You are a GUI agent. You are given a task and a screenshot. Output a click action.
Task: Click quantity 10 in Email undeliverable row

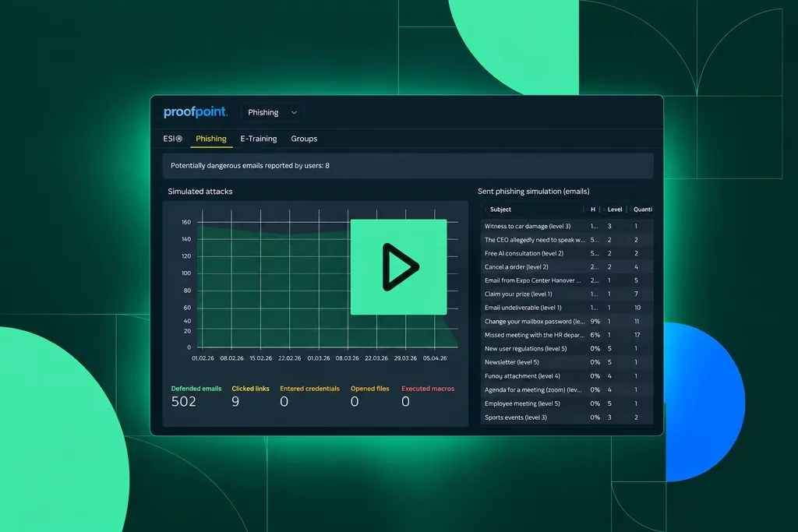(x=637, y=308)
